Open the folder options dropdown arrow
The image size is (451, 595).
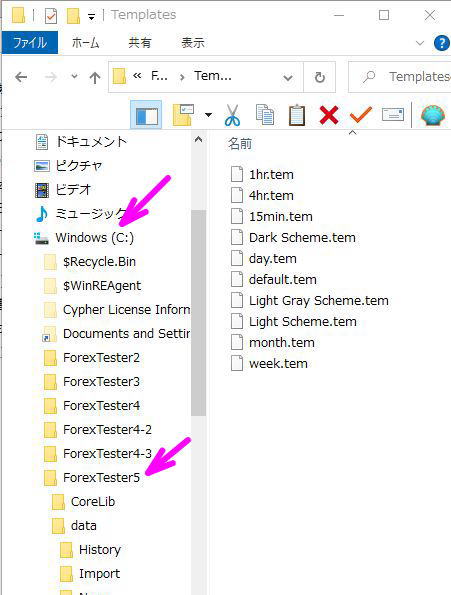coord(208,115)
